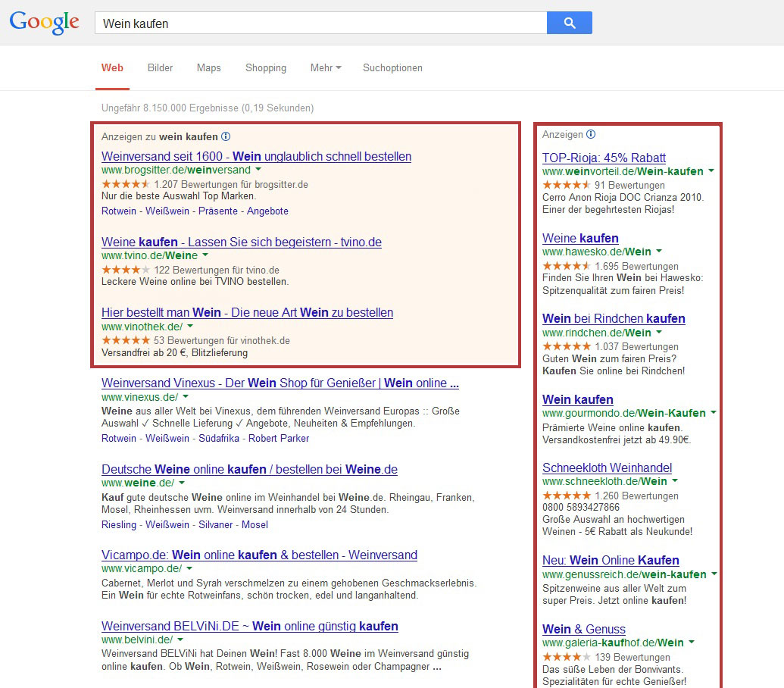Open Suchoptionen search tools

click(x=392, y=68)
